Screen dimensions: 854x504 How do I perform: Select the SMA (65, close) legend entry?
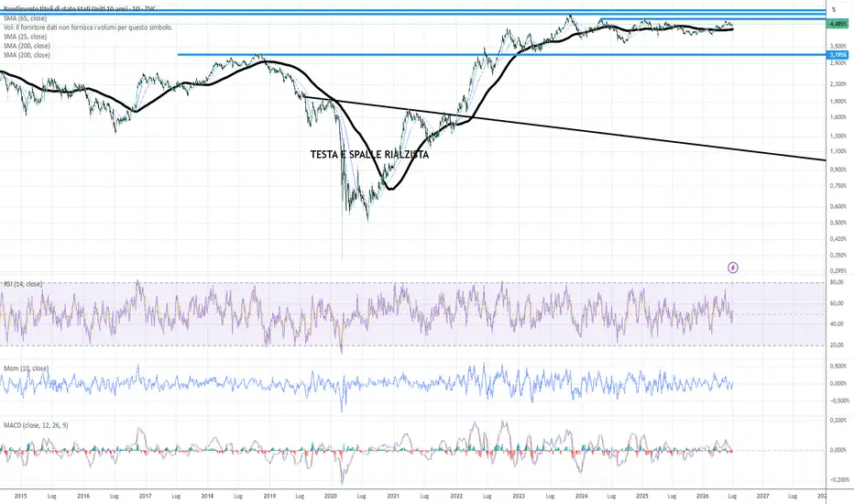pos(25,18)
